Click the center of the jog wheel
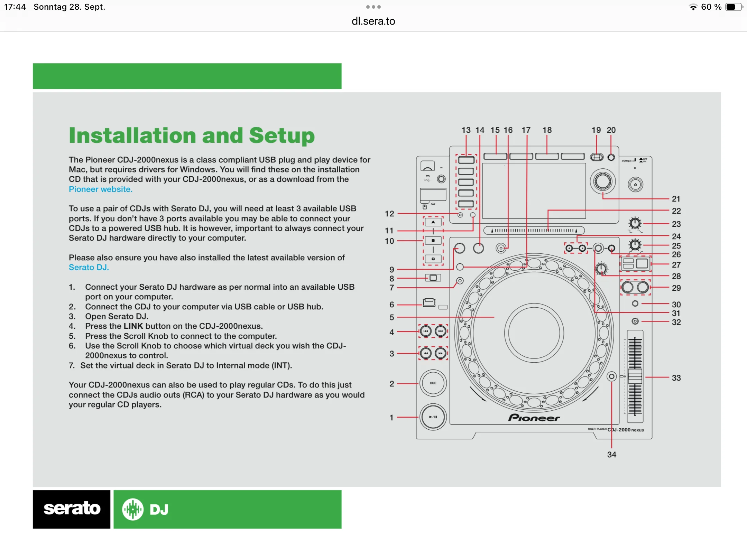747x560 pixels. click(534, 333)
